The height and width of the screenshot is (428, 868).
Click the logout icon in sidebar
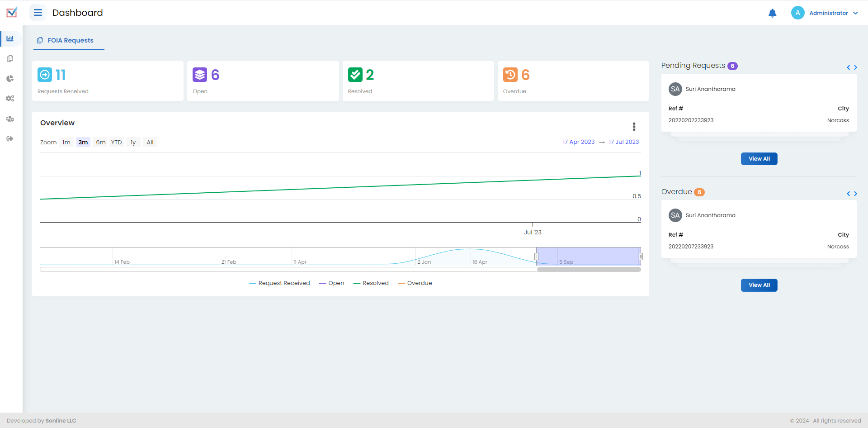[x=10, y=139]
